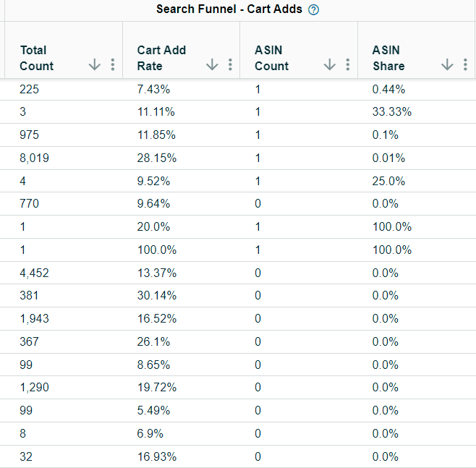Select the 8,019 total count cell
476x468 pixels.
pyautogui.click(x=35, y=158)
